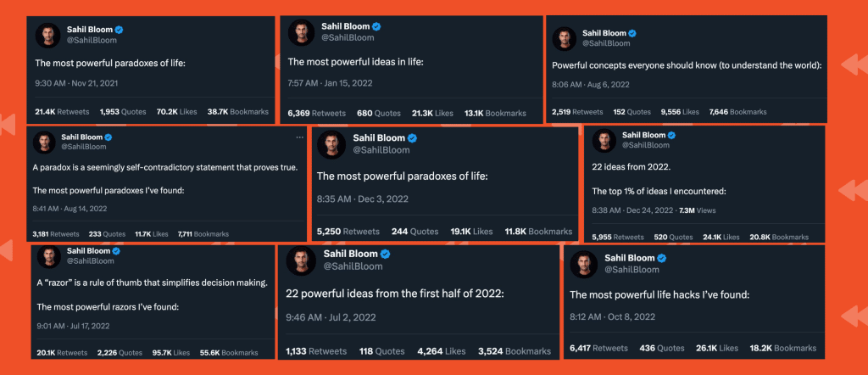Click verified badge on 'Powerful concepts' tweet
The image size is (868, 375).
point(632,33)
